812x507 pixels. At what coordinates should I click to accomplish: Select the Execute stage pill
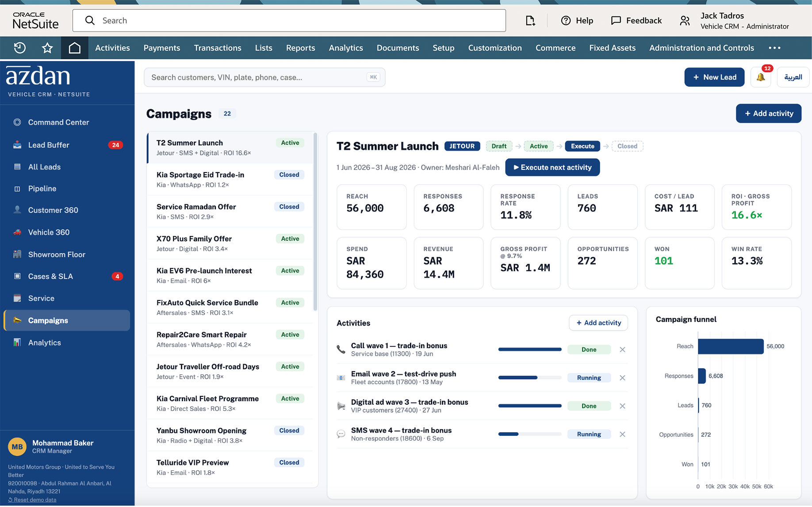(x=582, y=146)
